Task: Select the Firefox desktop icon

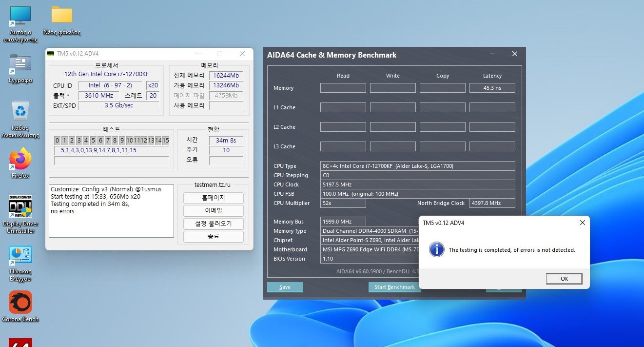Action: pos(20,163)
